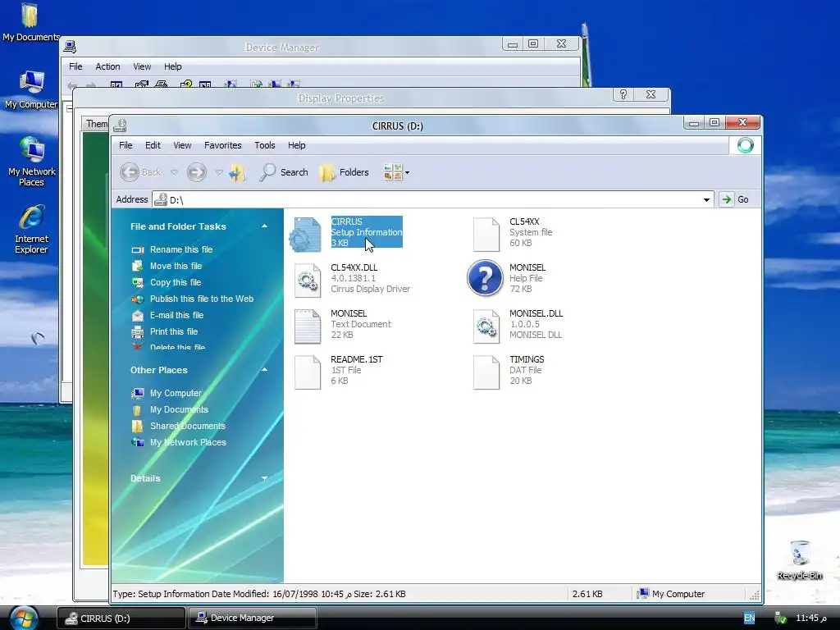This screenshot has width=840, height=630.
Task: Toggle the Folders pane
Action: click(344, 172)
